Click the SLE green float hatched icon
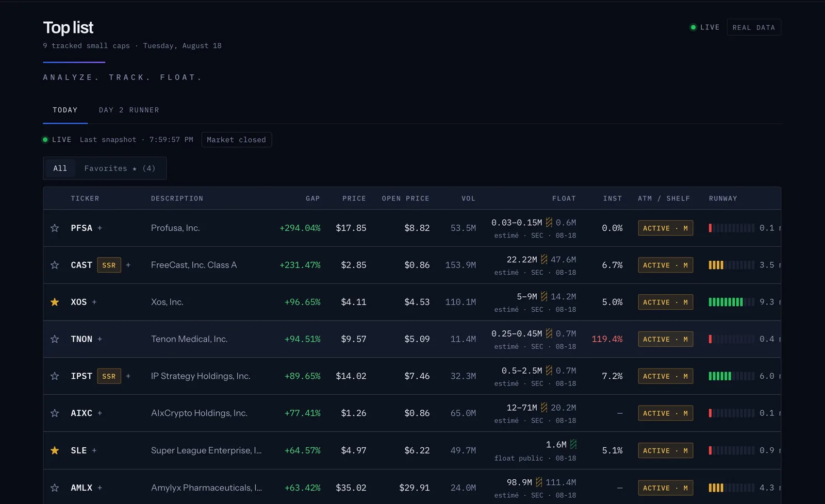Screen dimensions: 825x504 pyautogui.click(x=573, y=444)
